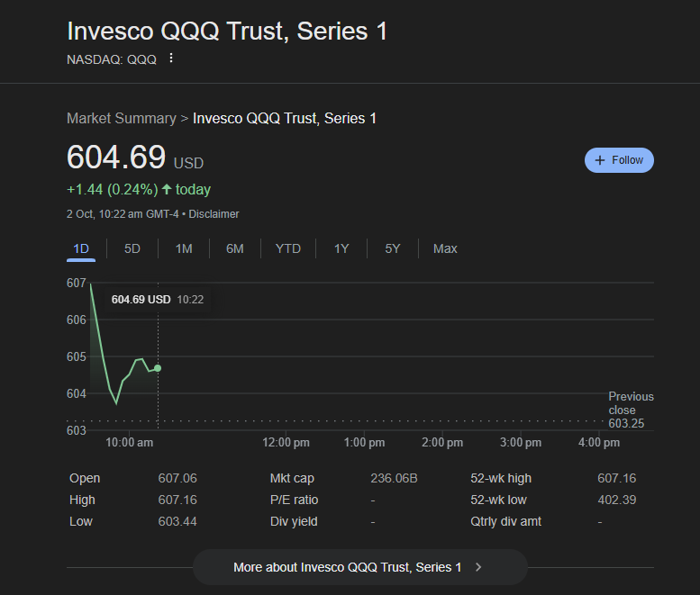Show the 5Y chart range
This screenshot has height=595, width=700.
point(393,248)
